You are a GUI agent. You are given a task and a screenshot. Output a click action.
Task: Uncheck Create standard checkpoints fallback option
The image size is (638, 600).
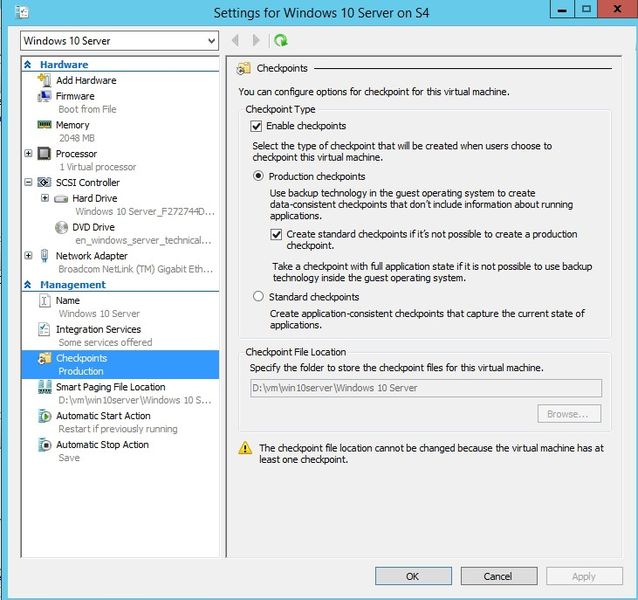276,234
